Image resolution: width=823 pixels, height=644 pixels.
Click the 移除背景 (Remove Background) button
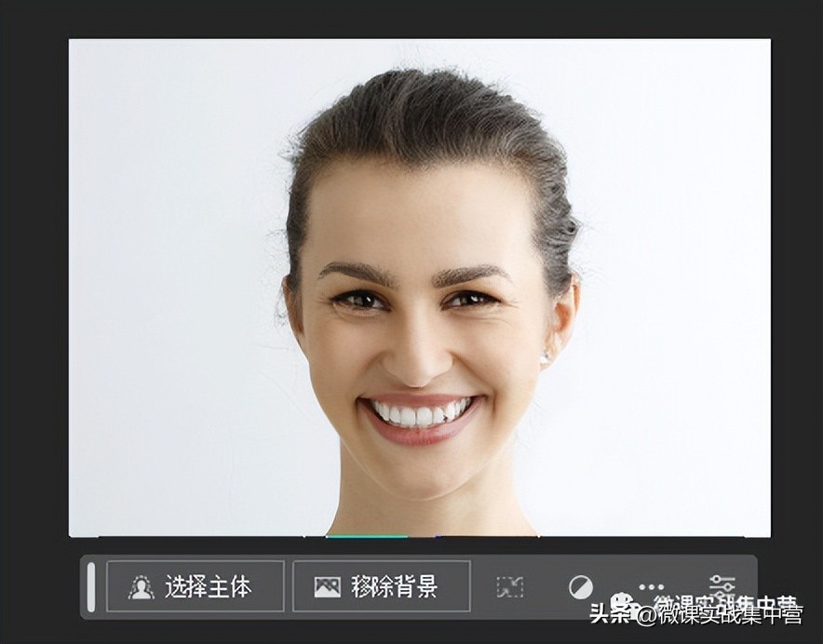click(382, 587)
